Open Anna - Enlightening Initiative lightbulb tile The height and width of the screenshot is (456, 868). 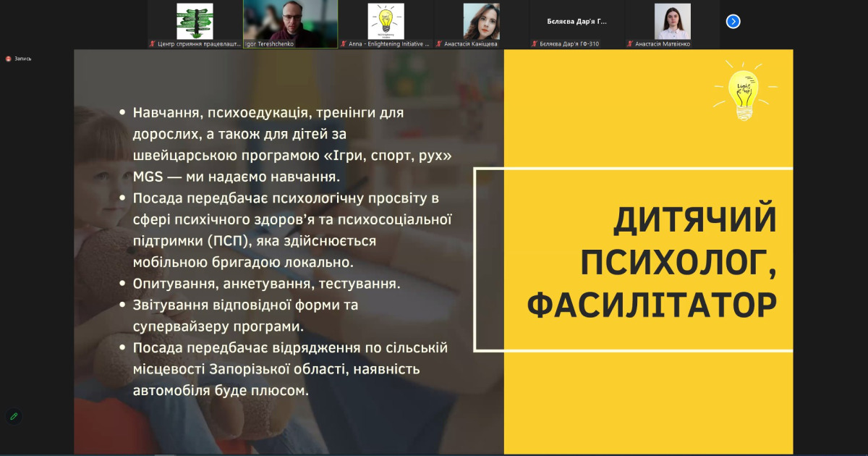(x=386, y=20)
